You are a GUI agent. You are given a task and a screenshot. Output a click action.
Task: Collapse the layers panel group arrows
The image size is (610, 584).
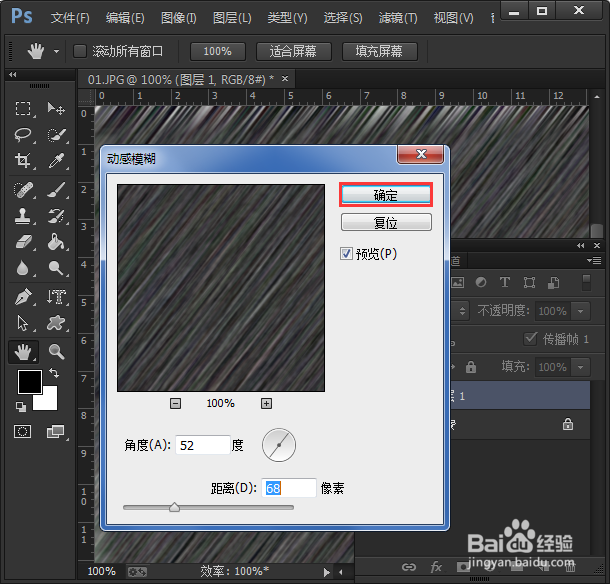coord(580,246)
